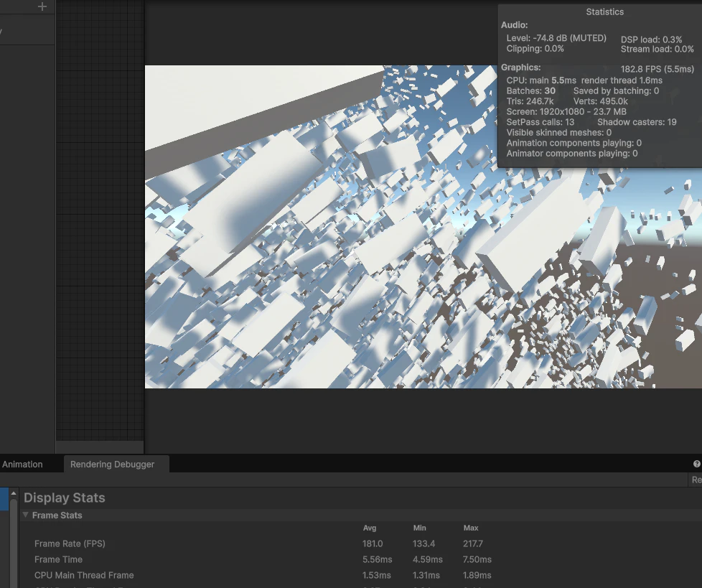
Task: Switch to the Animation tab
Action: 22,465
